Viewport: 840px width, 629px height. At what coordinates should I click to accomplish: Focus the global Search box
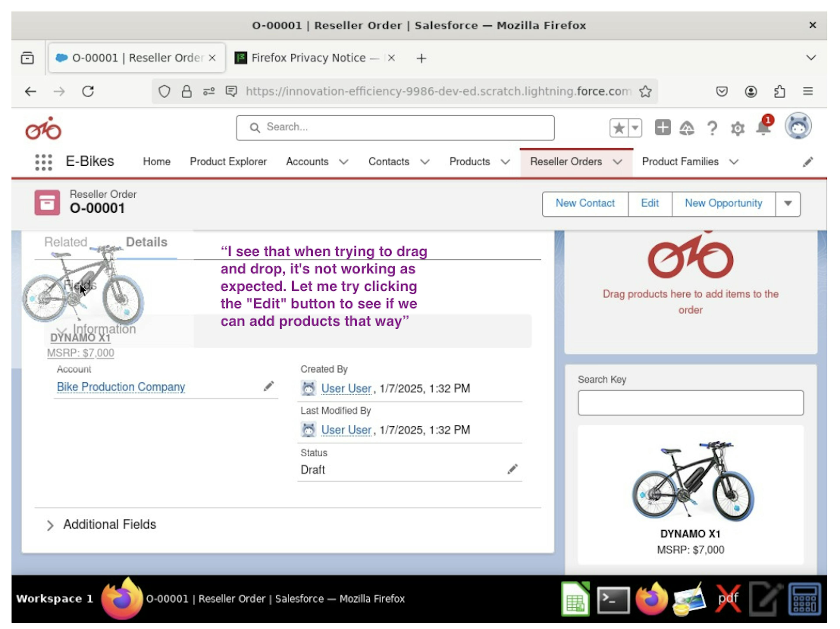point(395,128)
